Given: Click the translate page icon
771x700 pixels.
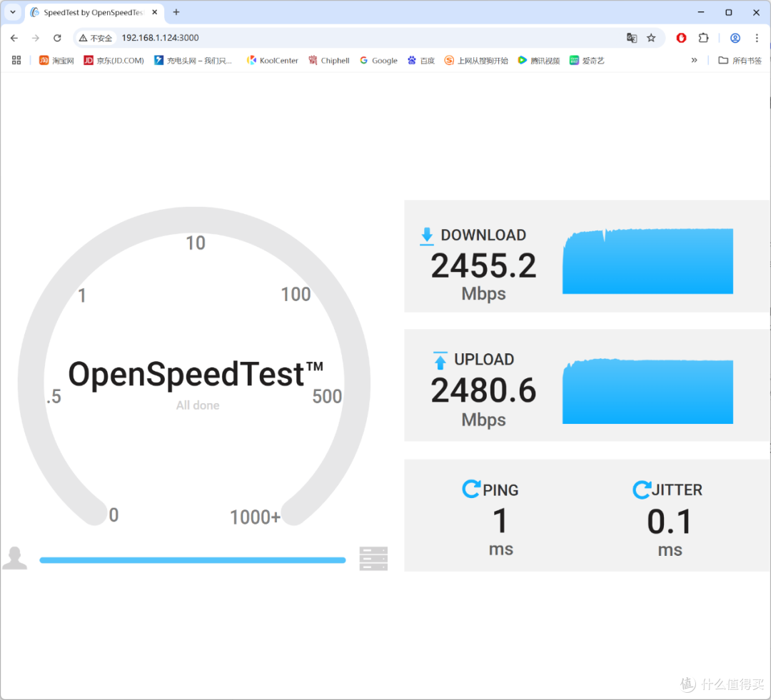Looking at the screenshot, I should click(x=632, y=38).
